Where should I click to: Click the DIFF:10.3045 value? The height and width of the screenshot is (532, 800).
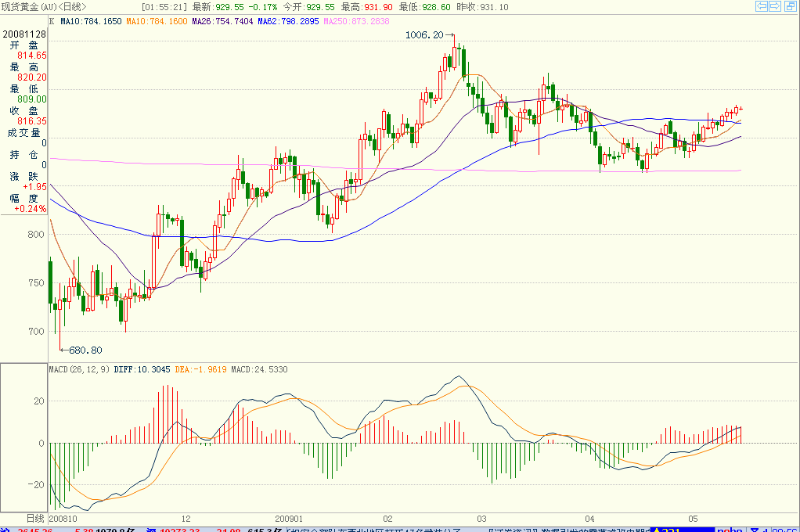coord(142,369)
